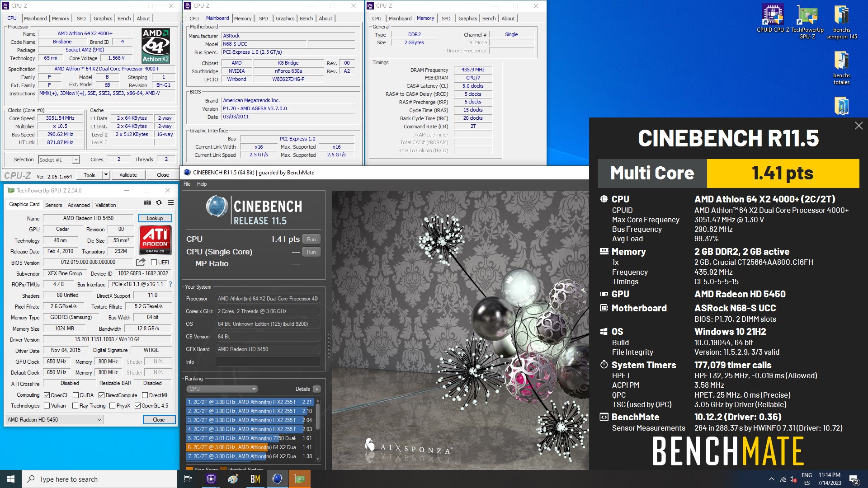
Task: Toggle the OpenCL checkbox
Action: pos(47,395)
